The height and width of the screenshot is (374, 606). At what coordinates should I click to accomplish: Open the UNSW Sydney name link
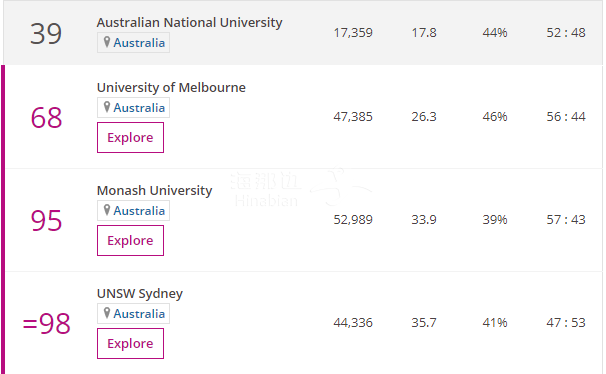pos(140,294)
